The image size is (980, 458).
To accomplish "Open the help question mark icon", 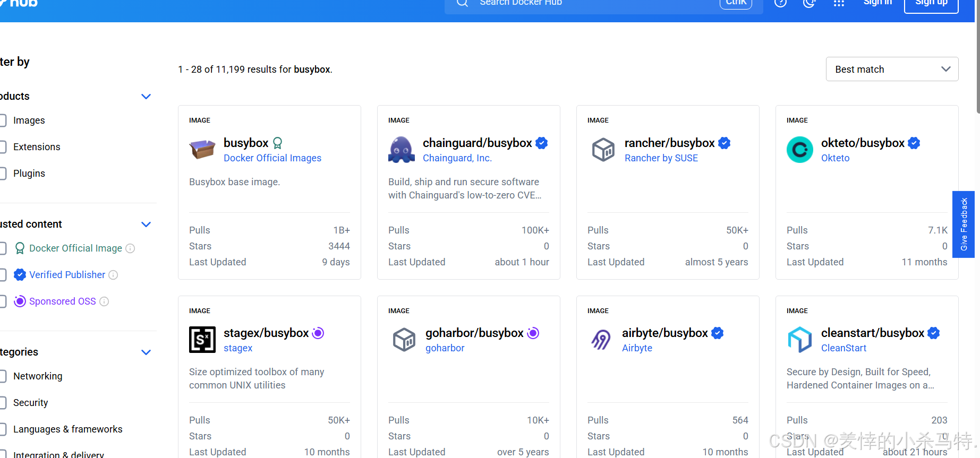I will click(780, 3).
